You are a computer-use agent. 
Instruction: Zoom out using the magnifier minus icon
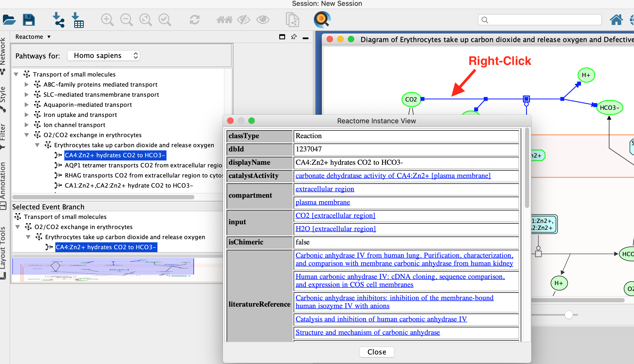[x=126, y=20]
